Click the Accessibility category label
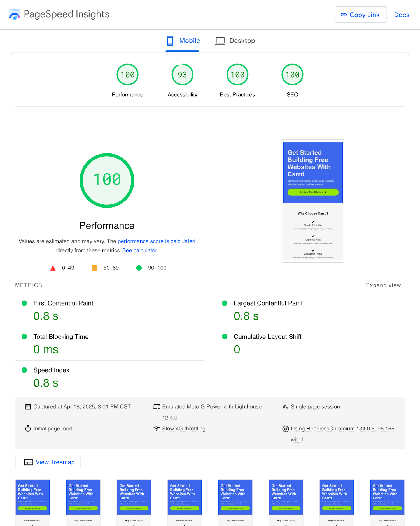The image size is (420, 526). tap(182, 95)
